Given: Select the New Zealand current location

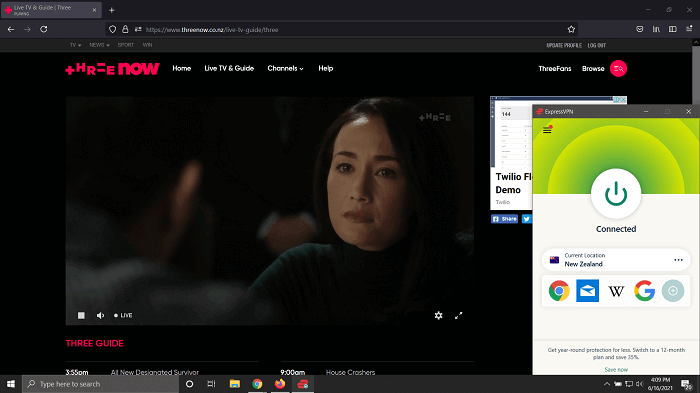Looking at the screenshot, I should pyautogui.click(x=616, y=260).
